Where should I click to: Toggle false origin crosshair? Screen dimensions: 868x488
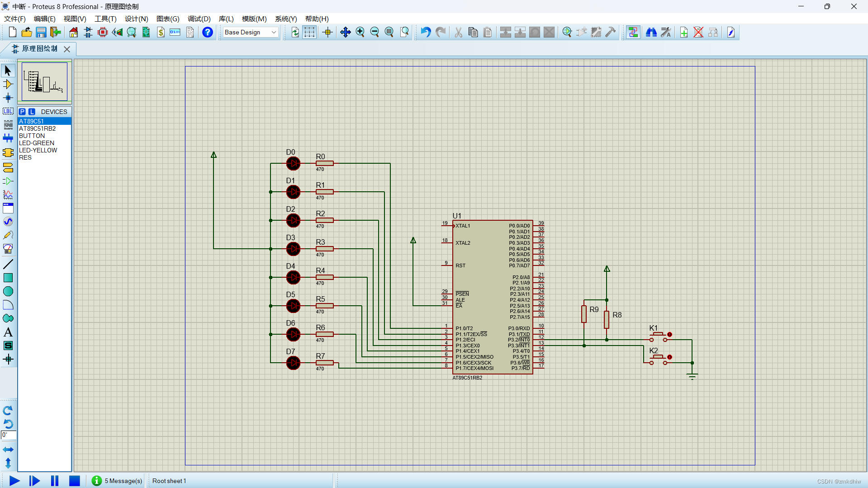[x=327, y=32]
